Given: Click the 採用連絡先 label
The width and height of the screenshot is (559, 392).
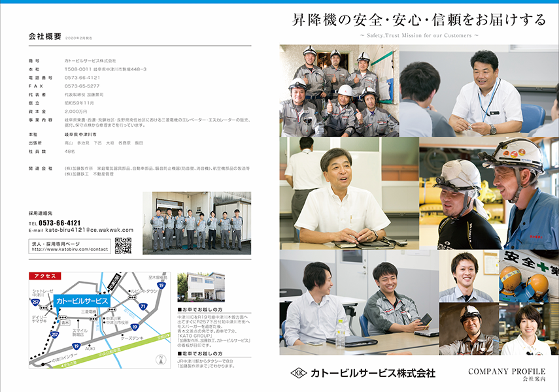Looking at the screenshot, I should coord(41,213).
